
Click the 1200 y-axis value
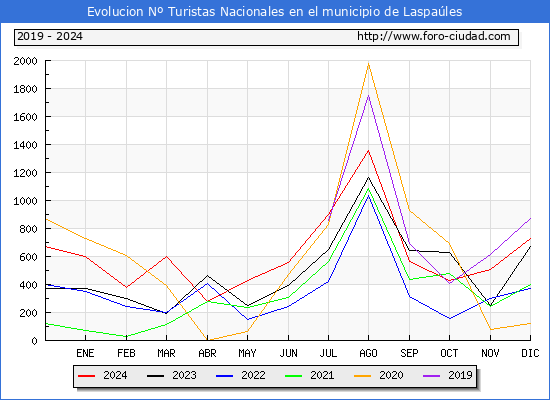point(25,173)
